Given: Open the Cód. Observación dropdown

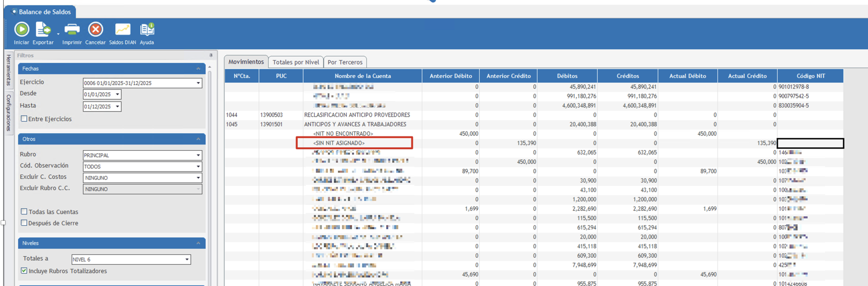Looking at the screenshot, I should [x=198, y=167].
